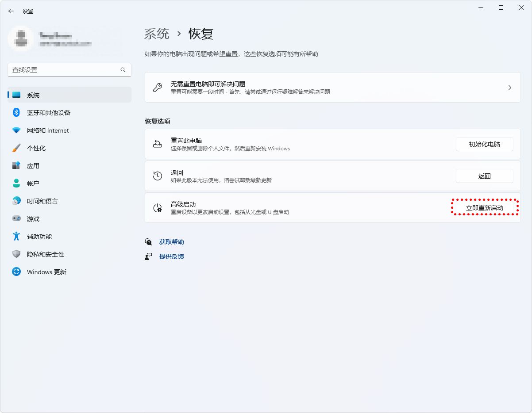Click the search magnifier icon
Screen dimensions: 532x413
point(123,70)
